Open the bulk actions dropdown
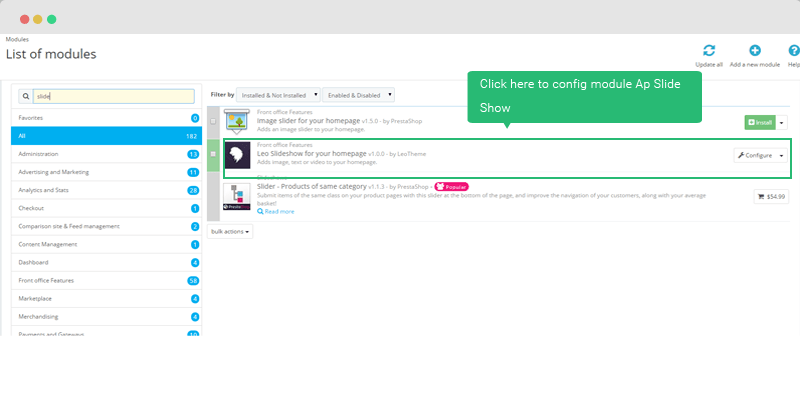This screenshot has height=420, width=800. (x=230, y=232)
